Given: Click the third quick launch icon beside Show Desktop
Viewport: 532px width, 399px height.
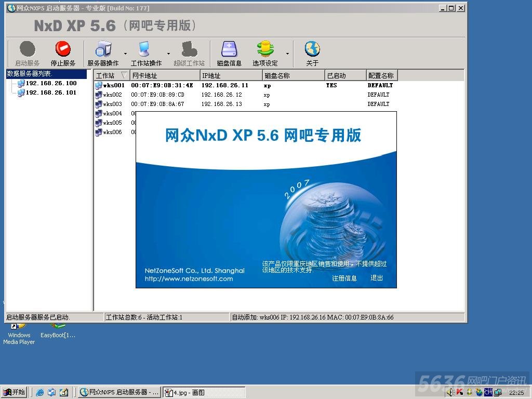Looking at the screenshot, I should coord(64,393).
